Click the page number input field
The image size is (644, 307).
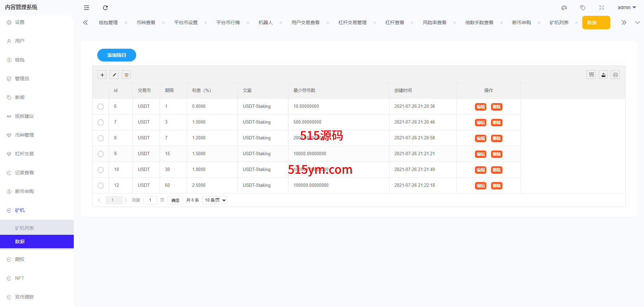(150, 200)
